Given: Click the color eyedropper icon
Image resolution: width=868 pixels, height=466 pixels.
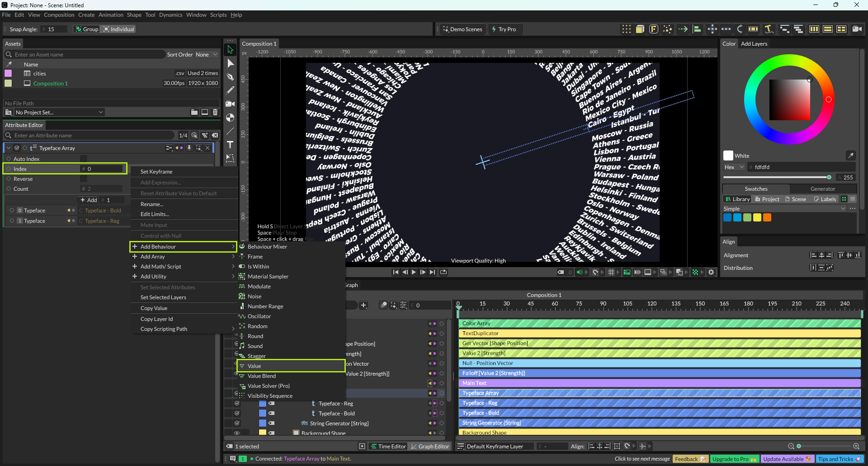Looking at the screenshot, I should [850, 155].
